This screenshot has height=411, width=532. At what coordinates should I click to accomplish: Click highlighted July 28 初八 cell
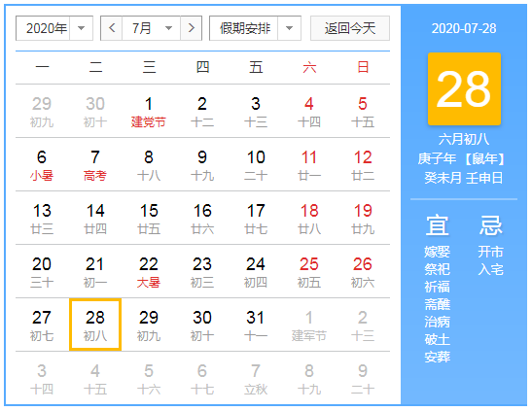pos(95,325)
